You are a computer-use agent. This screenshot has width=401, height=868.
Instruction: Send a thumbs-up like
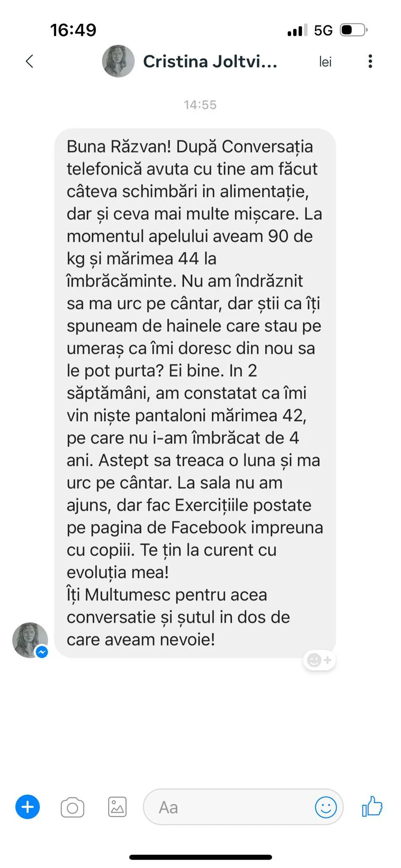pos(372,806)
